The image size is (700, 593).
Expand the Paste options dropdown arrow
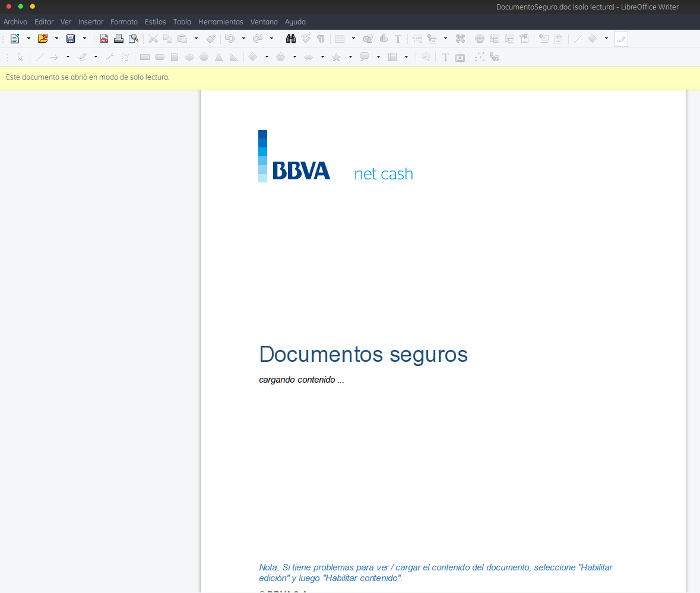pyautogui.click(x=196, y=39)
